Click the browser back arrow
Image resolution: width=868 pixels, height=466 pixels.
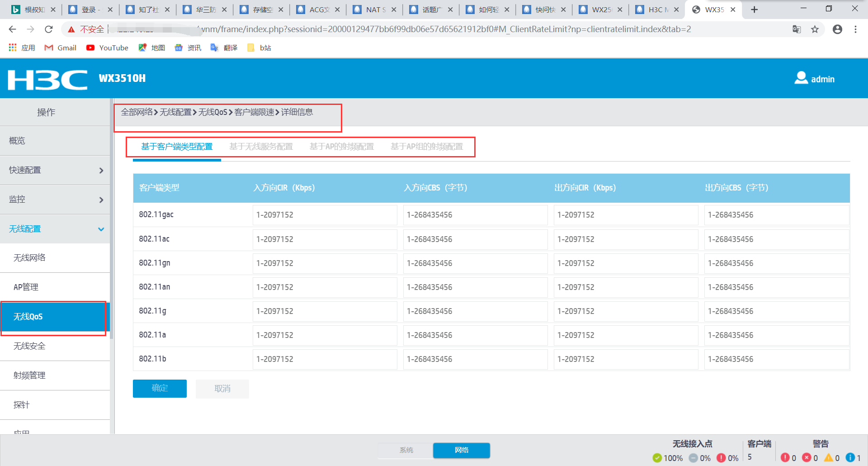12,29
